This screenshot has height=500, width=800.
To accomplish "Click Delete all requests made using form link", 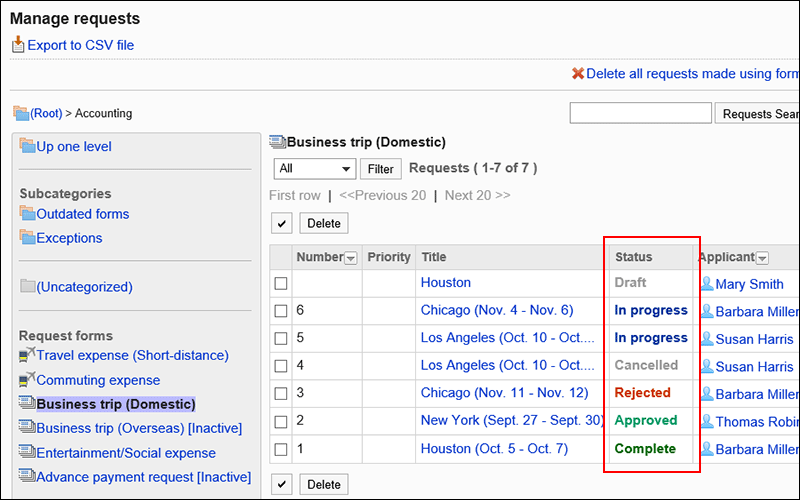I will 693,73.
